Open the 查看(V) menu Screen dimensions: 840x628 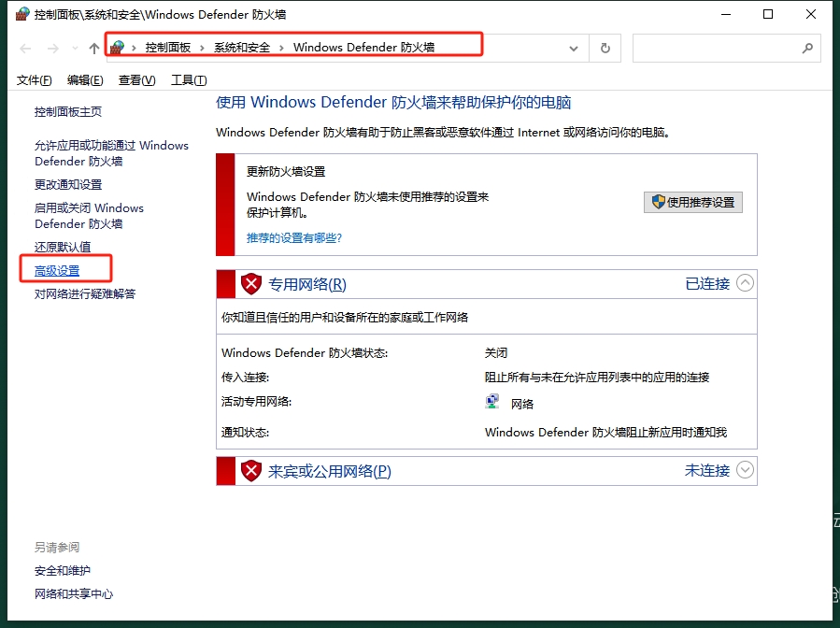coord(134,79)
